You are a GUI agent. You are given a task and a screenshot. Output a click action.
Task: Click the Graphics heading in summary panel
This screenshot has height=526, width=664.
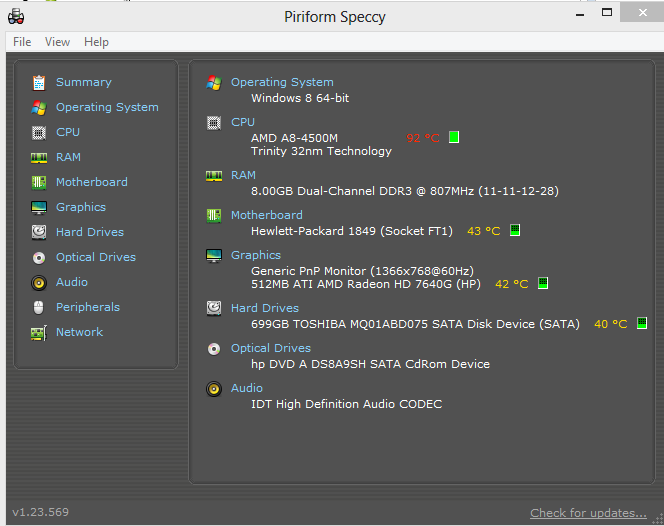click(256, 255)
